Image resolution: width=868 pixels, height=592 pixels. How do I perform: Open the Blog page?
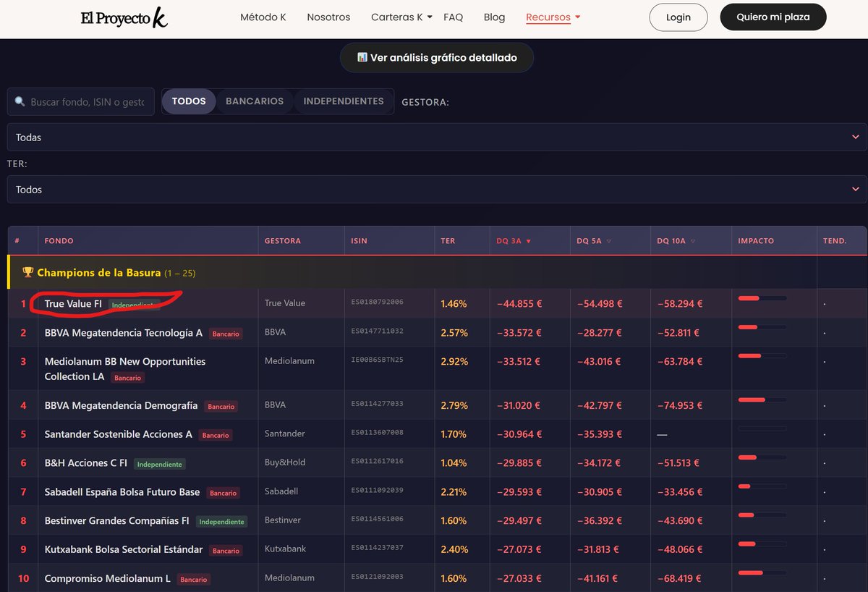pos(494,17)
